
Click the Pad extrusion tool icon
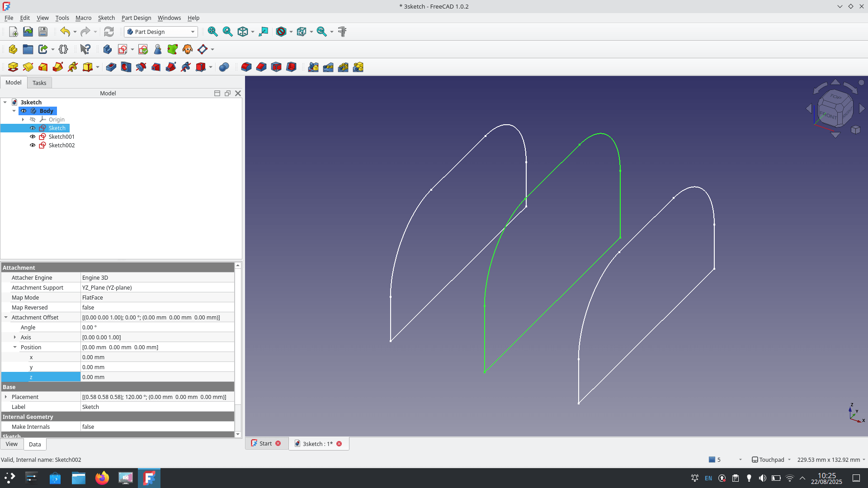tap(13, 67)
